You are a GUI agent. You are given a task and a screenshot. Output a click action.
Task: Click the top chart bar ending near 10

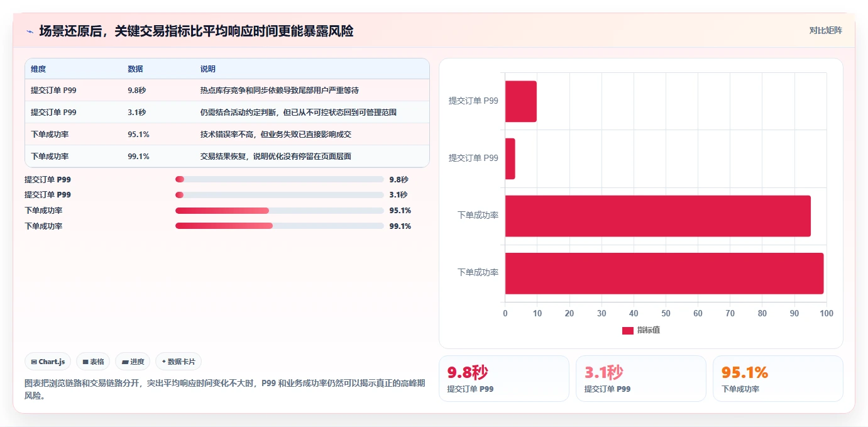coord(521,101)
